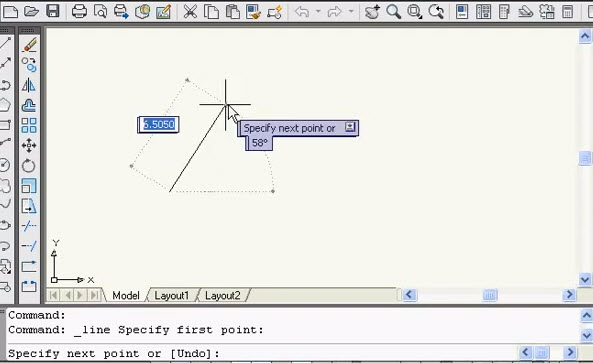Jump to last layout tab arrow
This screenshot has height=363, width=593.
coord(94,295)
